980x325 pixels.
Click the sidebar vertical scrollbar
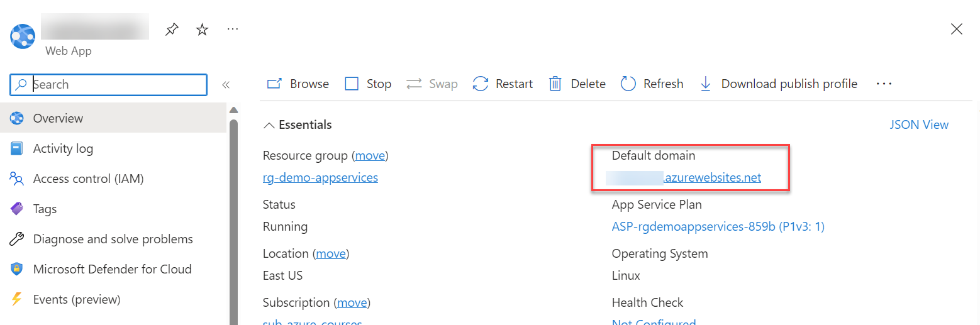(x=234, y=220)
